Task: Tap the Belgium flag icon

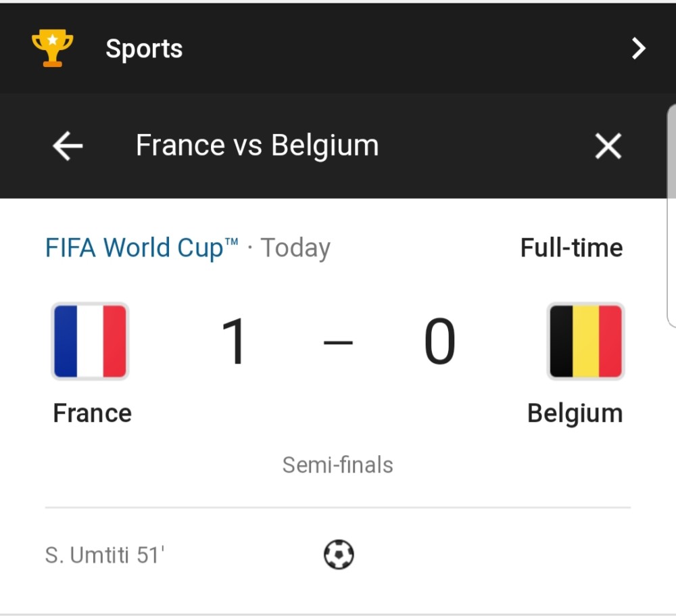Action: pyautogui.click(x=585, y=341)
